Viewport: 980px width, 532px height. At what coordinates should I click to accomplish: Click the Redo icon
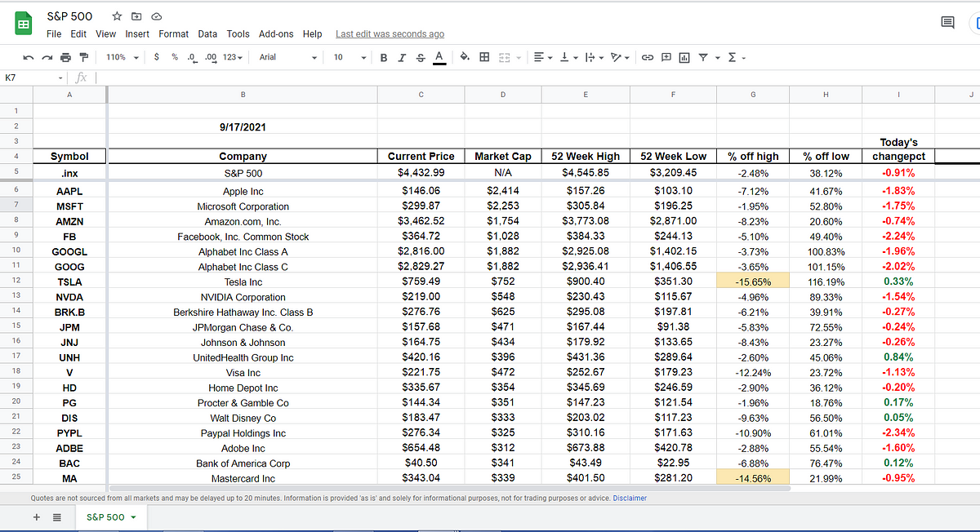coord(47,57)
